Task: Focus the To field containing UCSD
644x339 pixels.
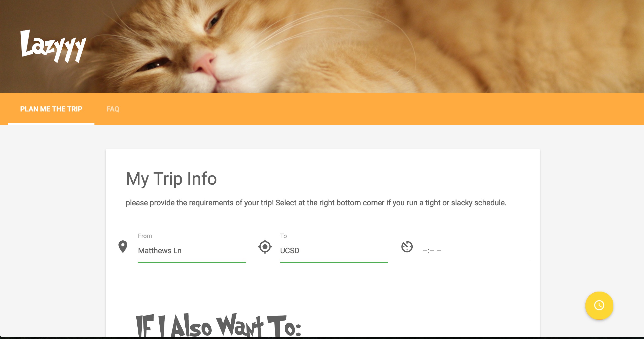Action: click(x=334, y=251)
